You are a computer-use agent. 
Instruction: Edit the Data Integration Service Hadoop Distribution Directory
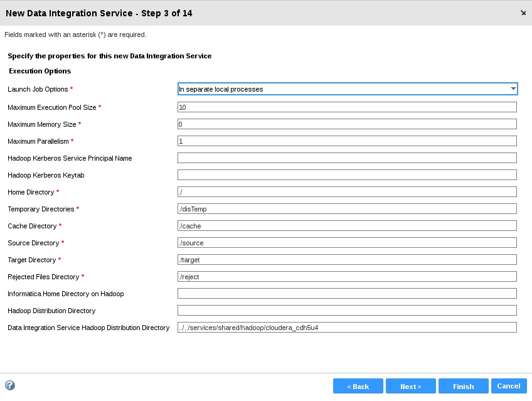pyautogui.click(x=347, y=328)
